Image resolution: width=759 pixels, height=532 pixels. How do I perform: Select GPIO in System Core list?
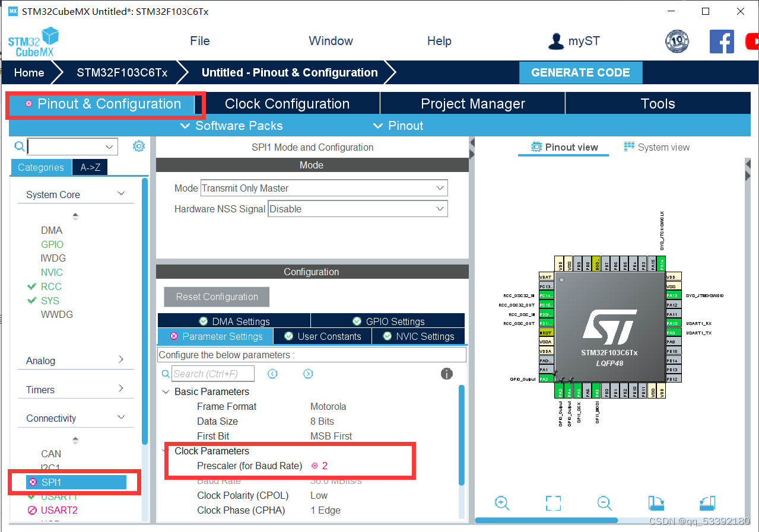pos(52,244)
